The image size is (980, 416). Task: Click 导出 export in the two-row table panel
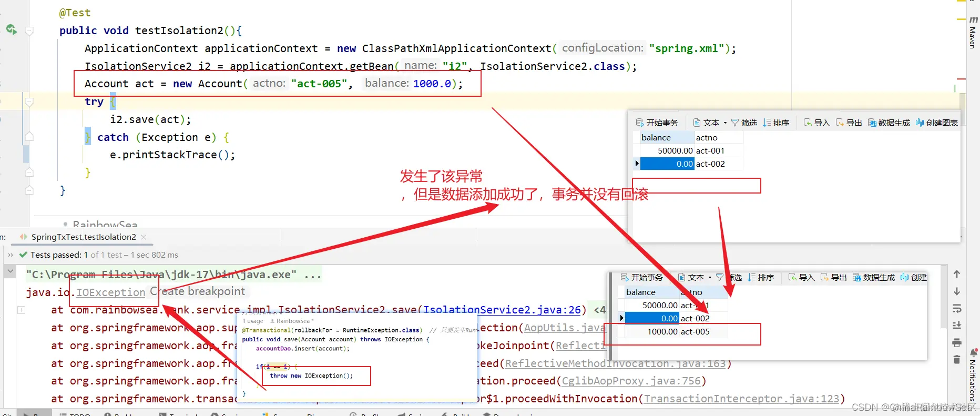[x=849, y=123]
